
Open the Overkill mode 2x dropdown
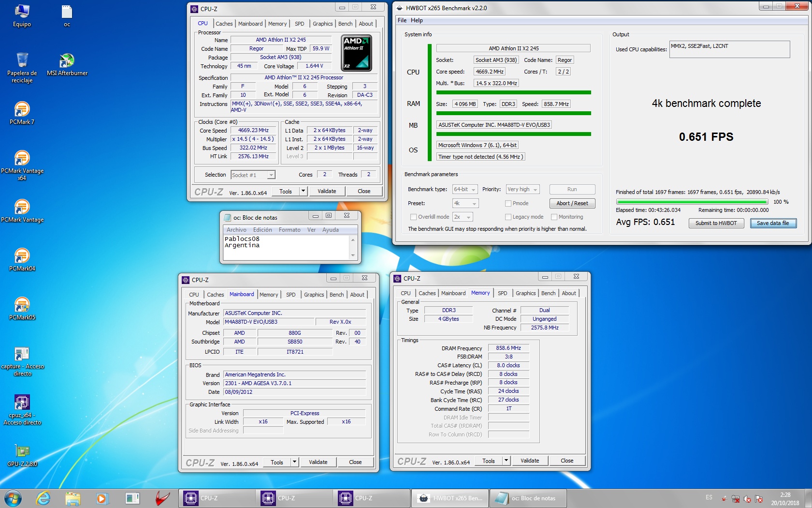click(462, 217)
